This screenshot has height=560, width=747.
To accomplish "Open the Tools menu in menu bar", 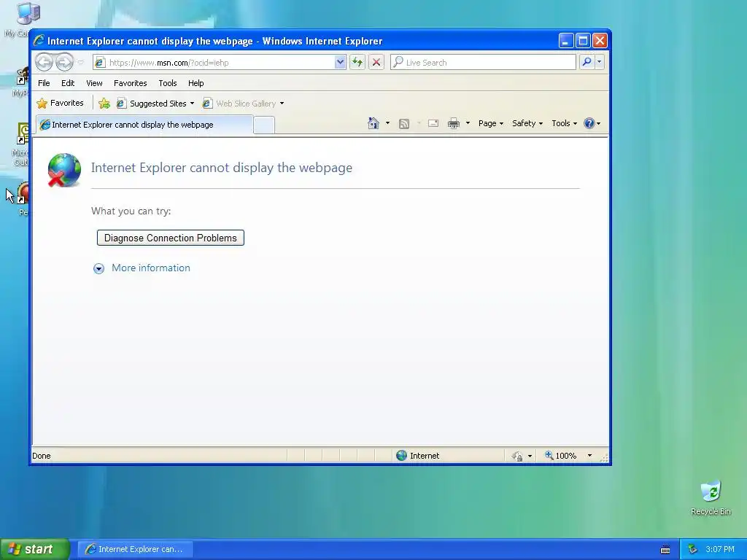I will pos(168,83).
